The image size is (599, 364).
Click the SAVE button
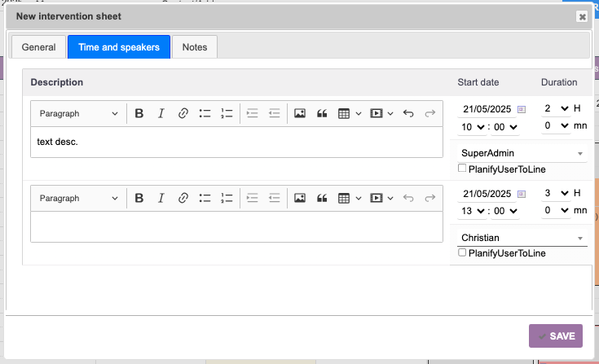pos(556,335)
